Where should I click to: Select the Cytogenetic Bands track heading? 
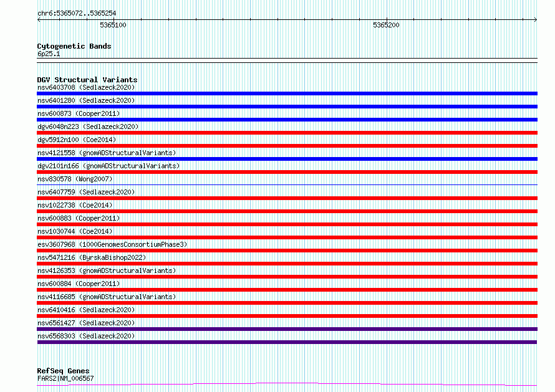(x=74, y=46)
